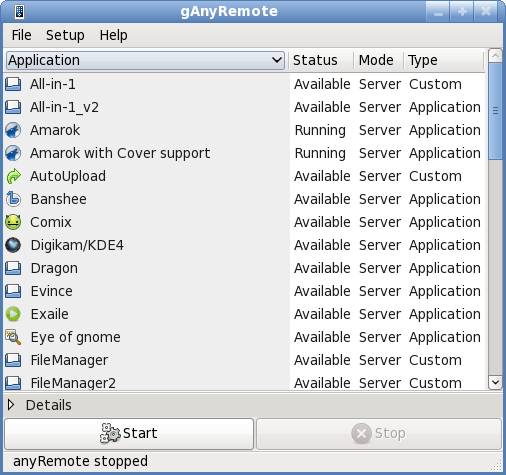The height and width of the screenshot is (475, 506).
Task: Click the gAnyRemote title bar app icon
Action: 19,12
